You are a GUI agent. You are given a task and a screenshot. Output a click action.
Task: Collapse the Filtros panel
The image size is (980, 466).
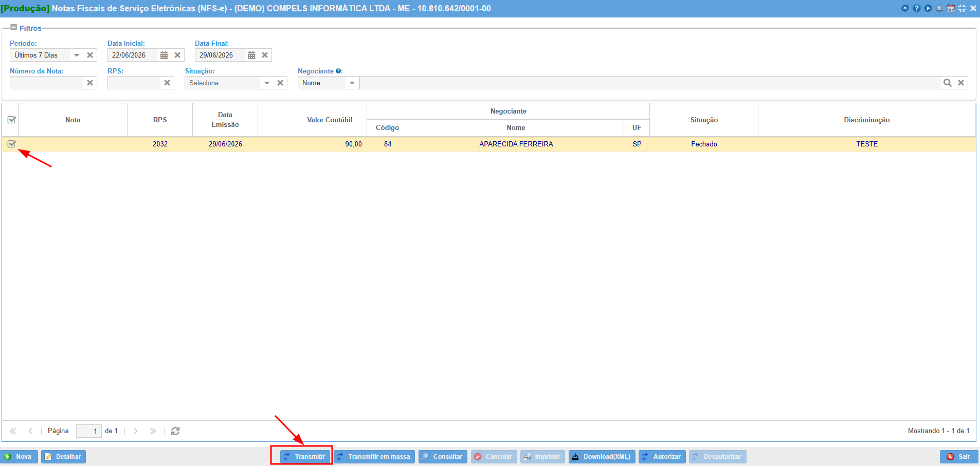point(14,27)
